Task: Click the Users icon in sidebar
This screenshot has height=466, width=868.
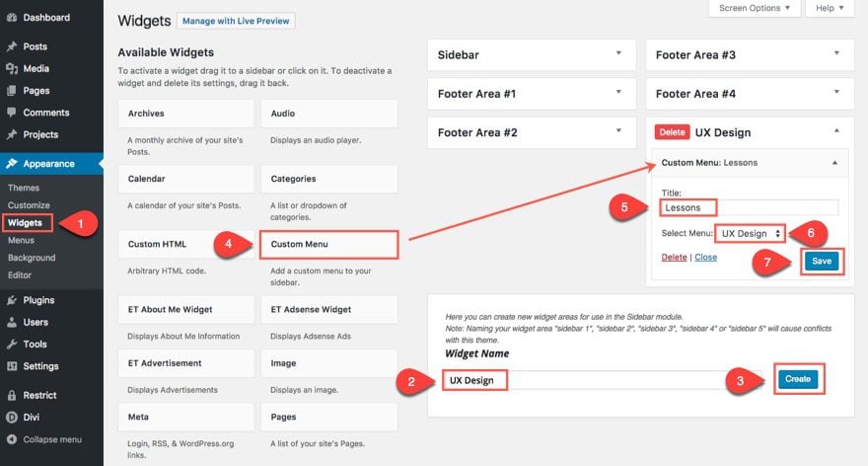Action: point(12,322)
